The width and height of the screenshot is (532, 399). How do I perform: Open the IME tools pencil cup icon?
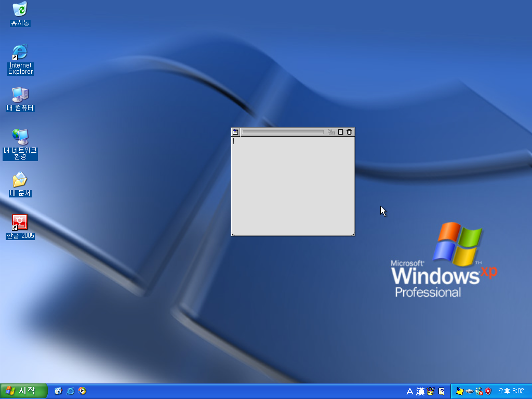click(x=431, y=392)
